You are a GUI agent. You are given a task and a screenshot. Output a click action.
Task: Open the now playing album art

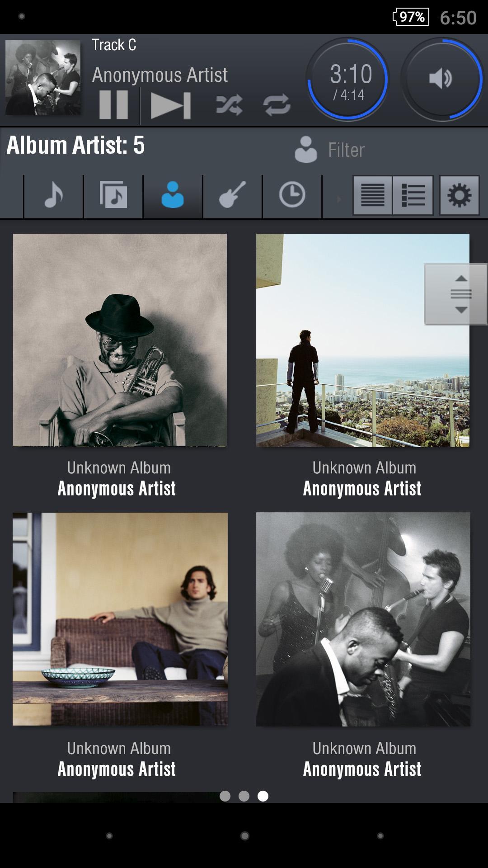[x=43, y=77]
